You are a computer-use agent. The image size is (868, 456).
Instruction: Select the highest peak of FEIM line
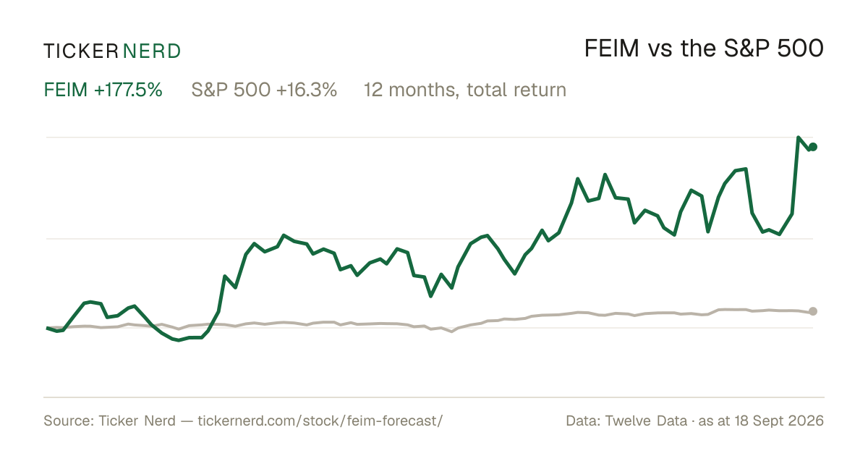point(798,138)
